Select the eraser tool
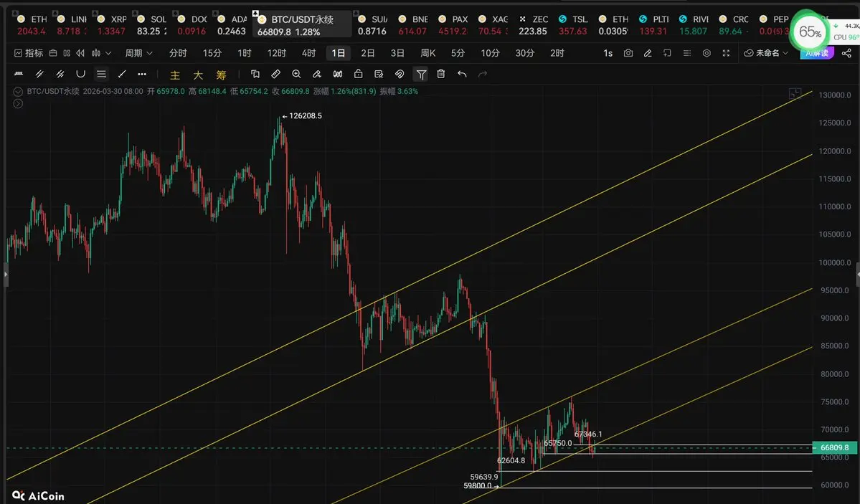 tap(317, 74)
